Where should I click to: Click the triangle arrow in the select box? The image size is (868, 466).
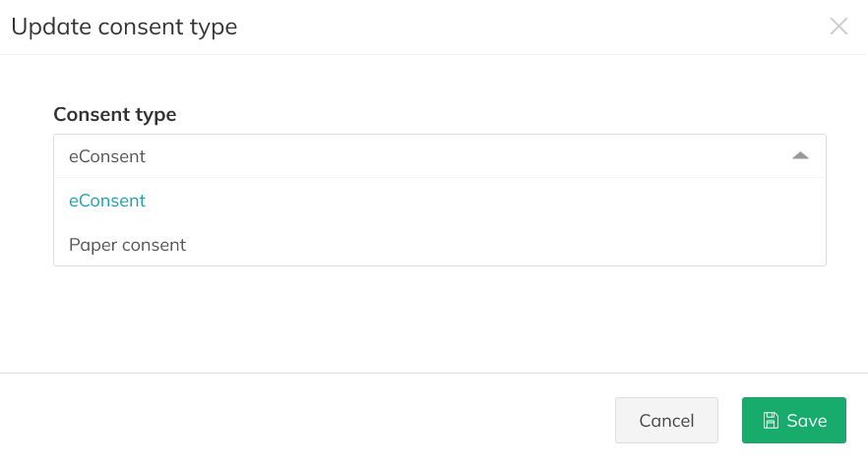[800, 156]
